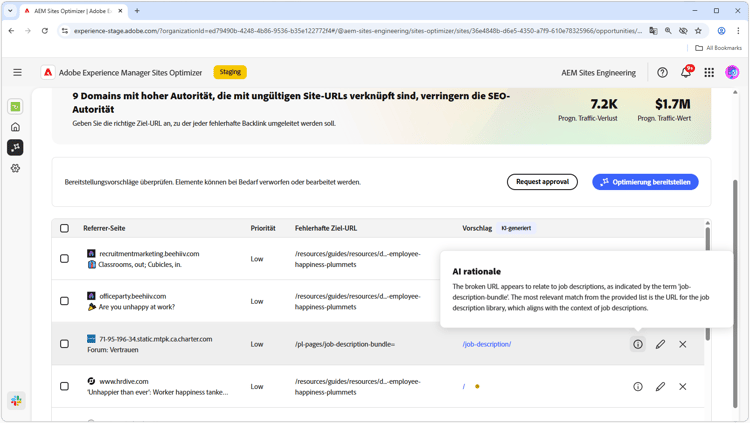Select the www.hrdive.com row checkbox

[64, 386]
